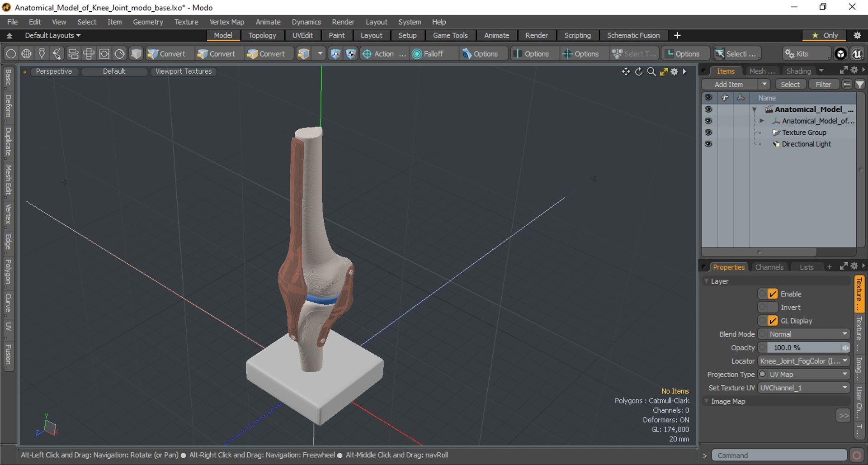Click the vertex curve tool icon
Image resolution: width=868 pixels, height=465 pixels.
tap(57, 54)
